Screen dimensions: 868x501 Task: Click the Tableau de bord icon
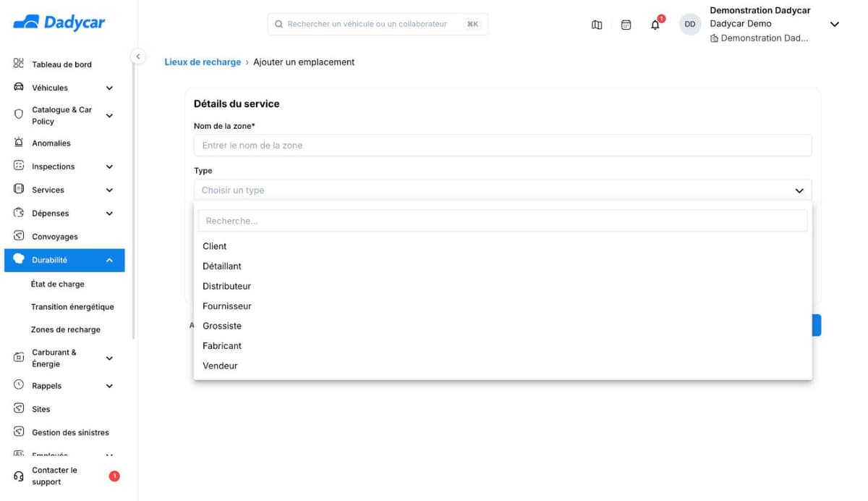coord(19,64)
